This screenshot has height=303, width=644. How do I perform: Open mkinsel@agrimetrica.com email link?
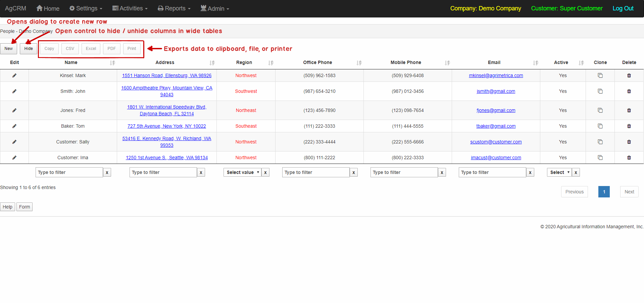tap(496, 75)
